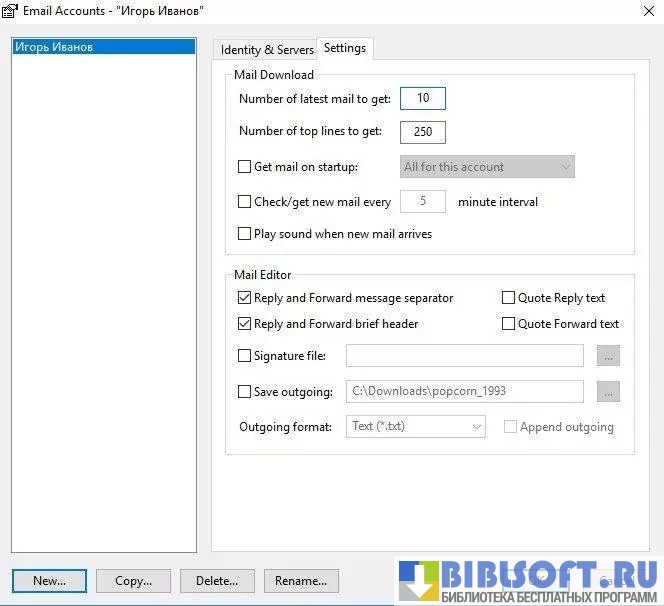Click browse button for Save outgoing path

click(x=608, y=392)
